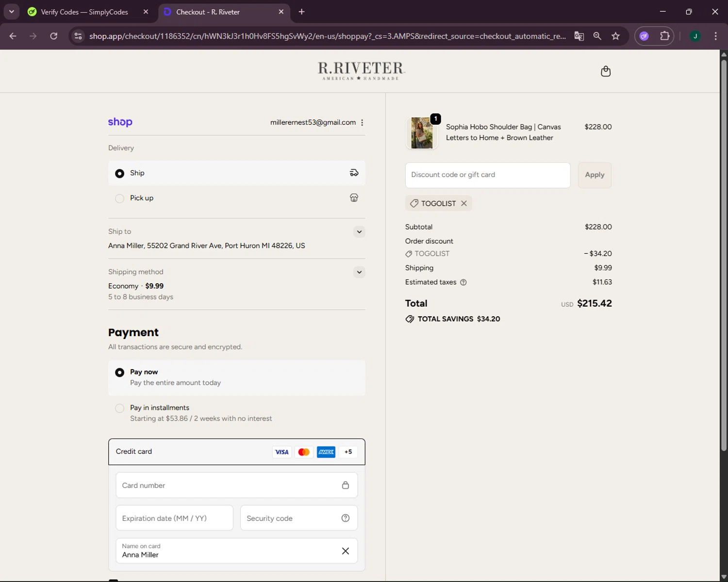
Task: Open the Chrome three-dot menu
Action: 715,36
